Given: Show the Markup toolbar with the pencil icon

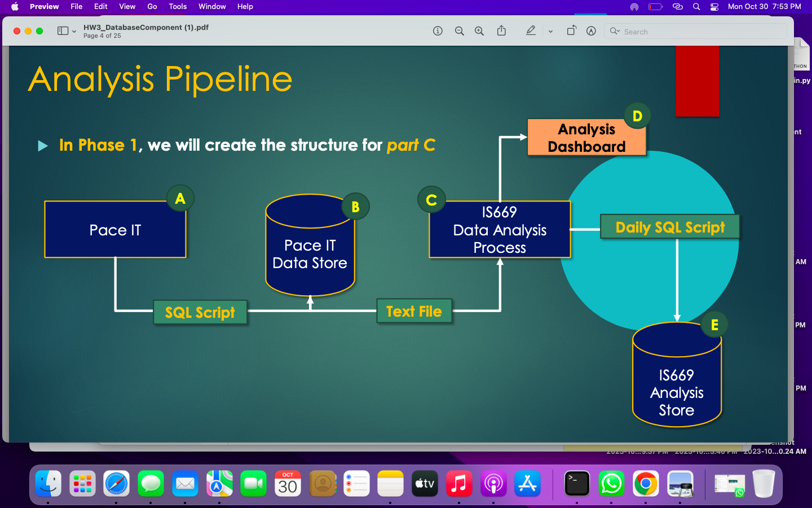Looking at the screenshot, I should pos(531,31).
